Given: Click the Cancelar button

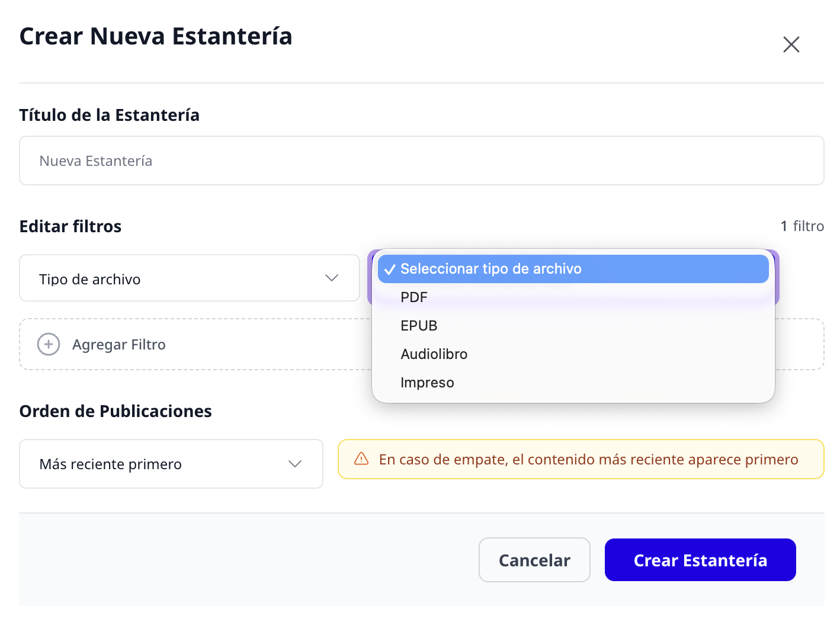Looking at the screenshot, I should point(534,560).
